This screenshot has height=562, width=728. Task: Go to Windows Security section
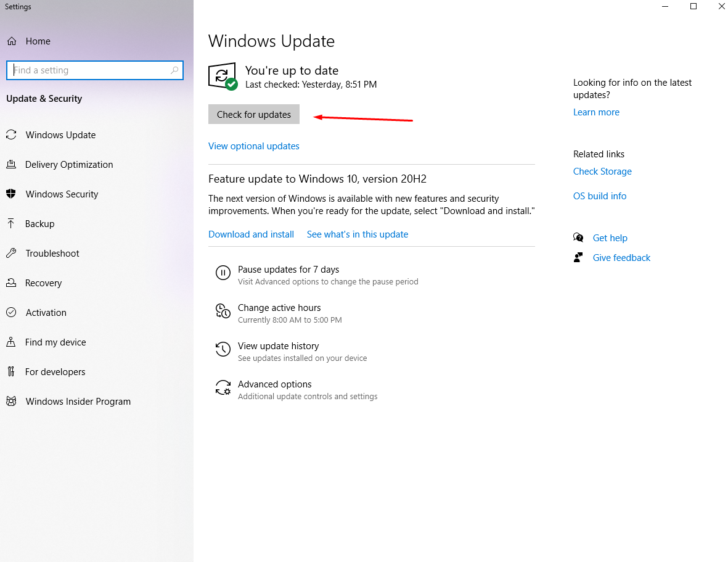point(62,194)
